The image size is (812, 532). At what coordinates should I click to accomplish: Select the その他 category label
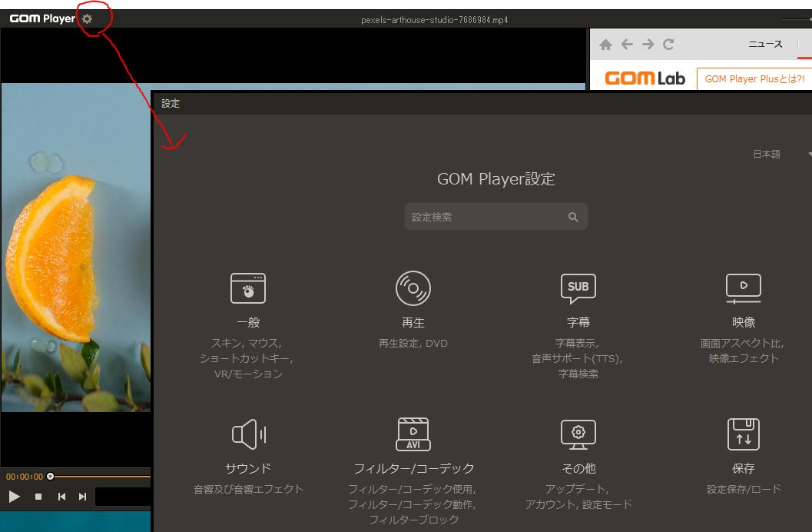click(x=578, y=468)
